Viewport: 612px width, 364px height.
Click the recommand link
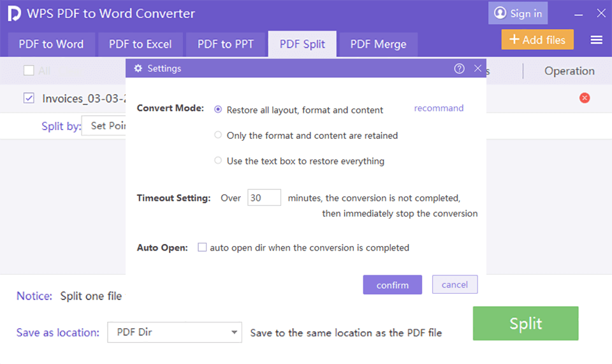coord(439,108)
